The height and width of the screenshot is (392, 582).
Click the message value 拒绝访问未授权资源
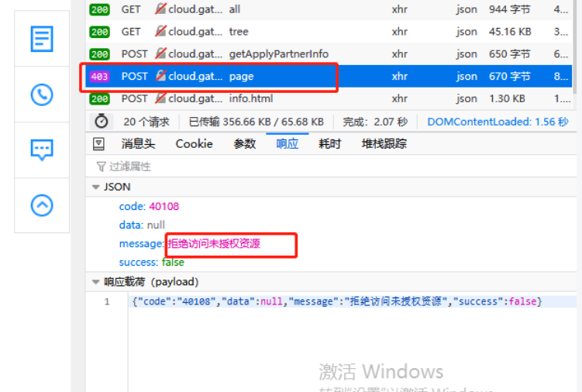214,243
